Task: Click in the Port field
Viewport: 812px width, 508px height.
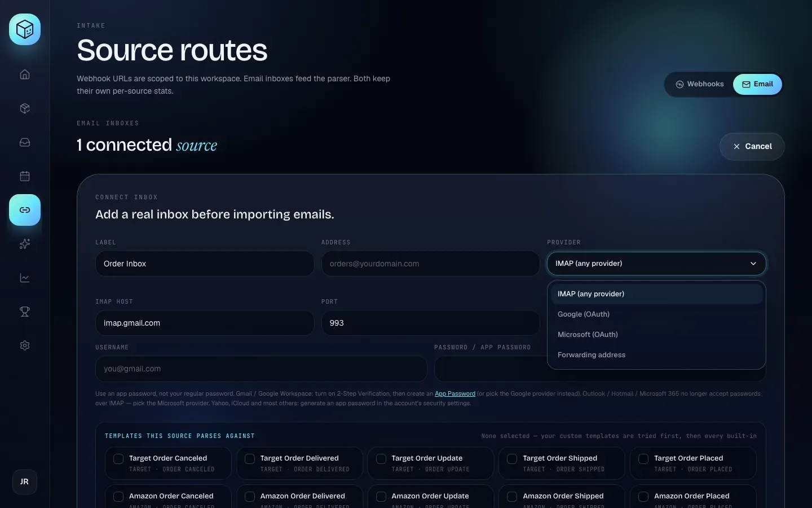Action: point(430,323)
